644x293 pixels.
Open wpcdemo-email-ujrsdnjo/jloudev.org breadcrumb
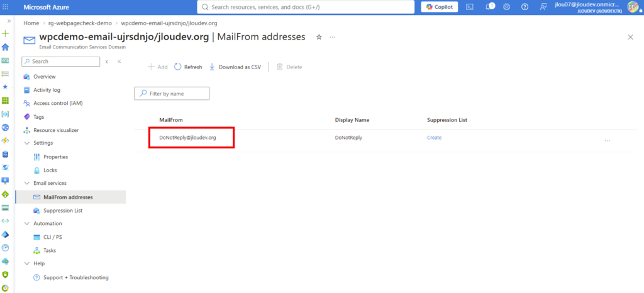169,23
